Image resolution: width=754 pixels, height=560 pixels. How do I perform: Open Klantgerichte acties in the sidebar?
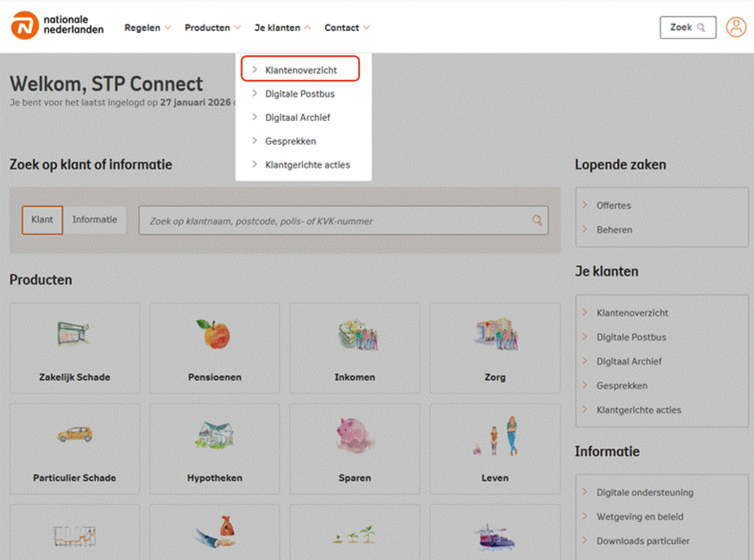[x=639, y=410]
